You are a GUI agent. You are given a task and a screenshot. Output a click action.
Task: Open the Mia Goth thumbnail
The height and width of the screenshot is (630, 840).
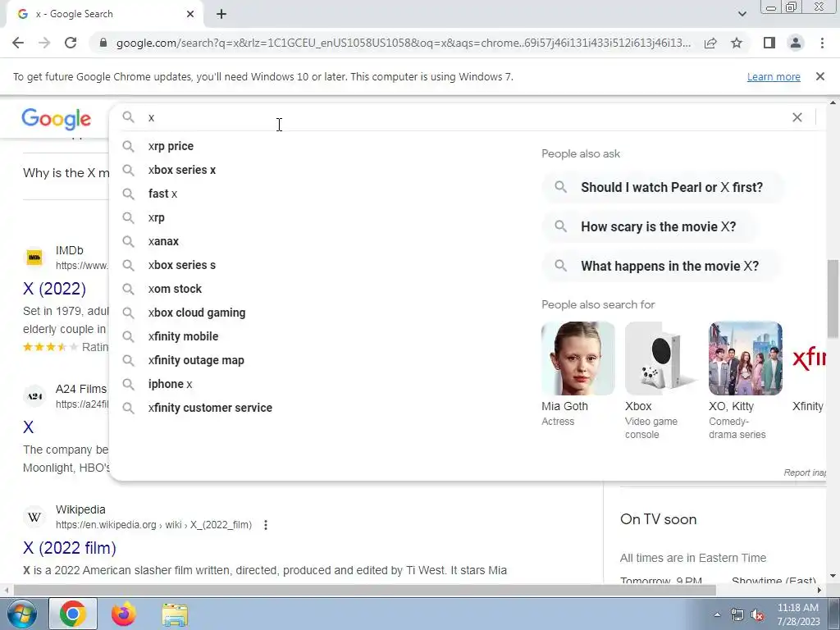[578, 358]
